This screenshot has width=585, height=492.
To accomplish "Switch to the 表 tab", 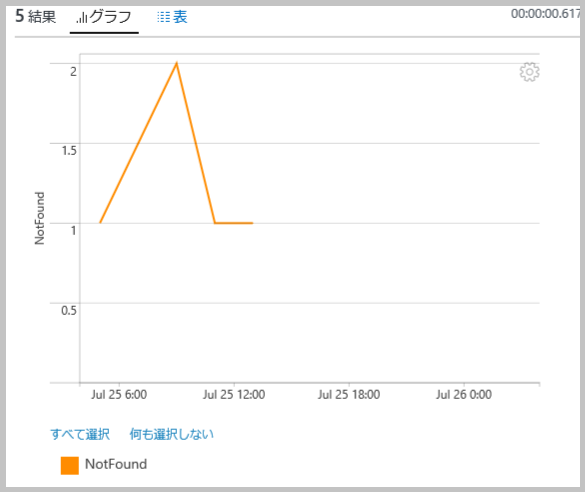I will tap(172, 17).
